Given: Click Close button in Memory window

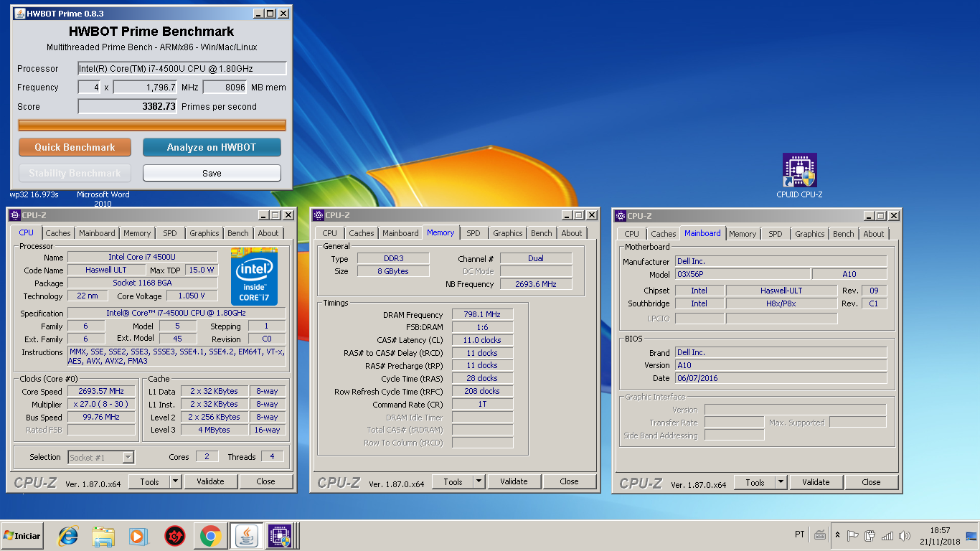Looking at the screenshot, I should click(569, 482).
